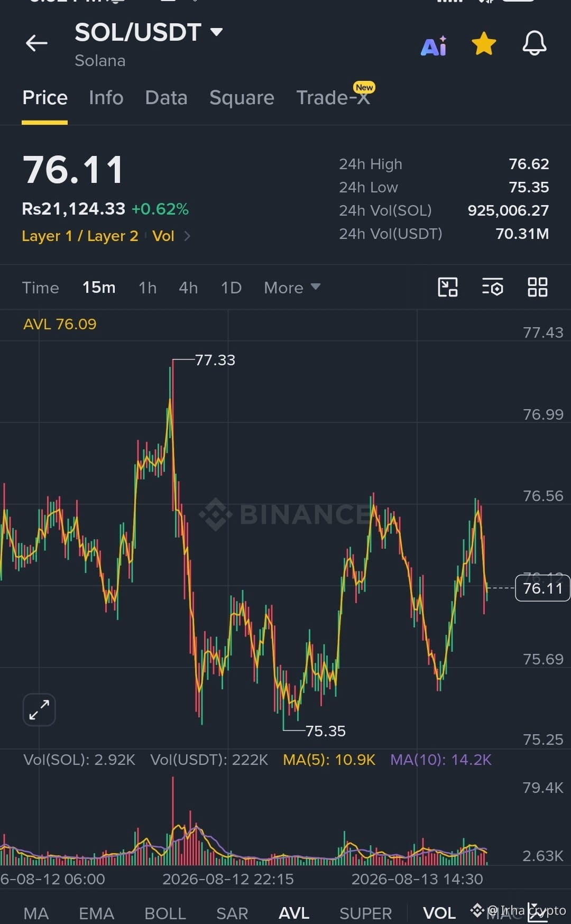
Task: Tap the Rs21,124.33 converted price
Action: (73, 209)
